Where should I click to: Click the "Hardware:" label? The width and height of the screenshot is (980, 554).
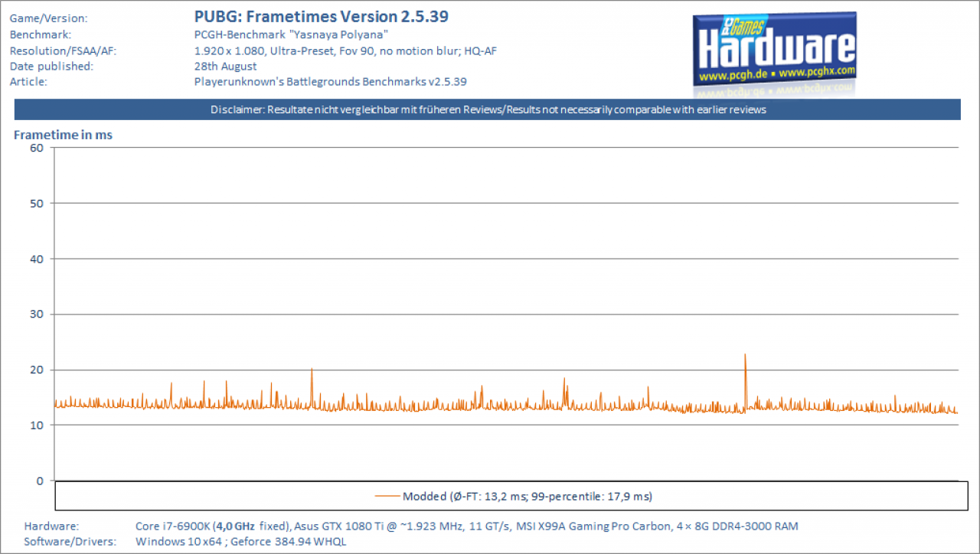tap(51, 526)
